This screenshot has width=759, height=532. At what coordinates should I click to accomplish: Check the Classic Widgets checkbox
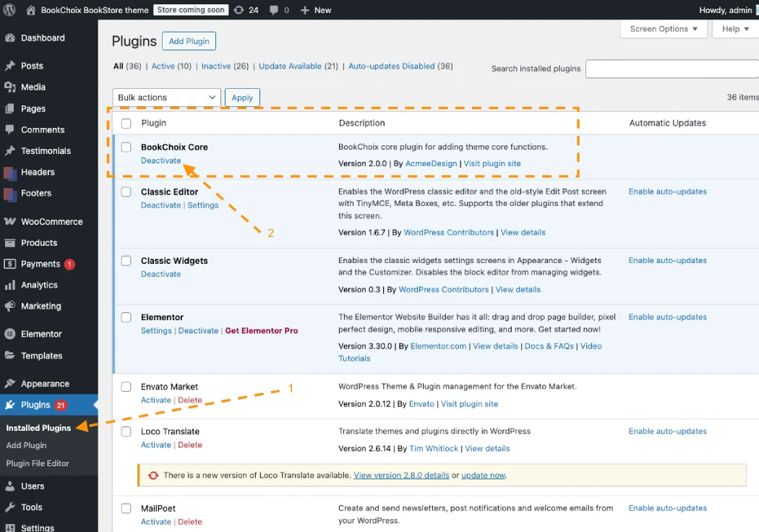[126, 261]
